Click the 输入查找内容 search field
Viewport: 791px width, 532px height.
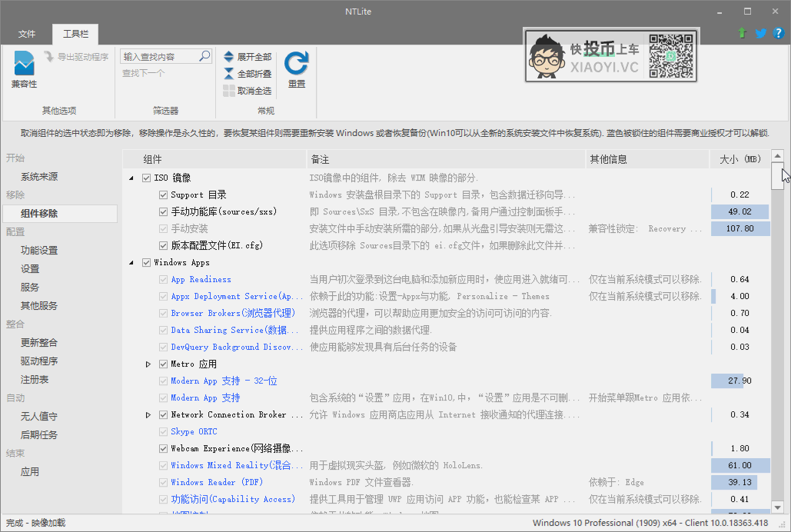(x=159, y=57)
